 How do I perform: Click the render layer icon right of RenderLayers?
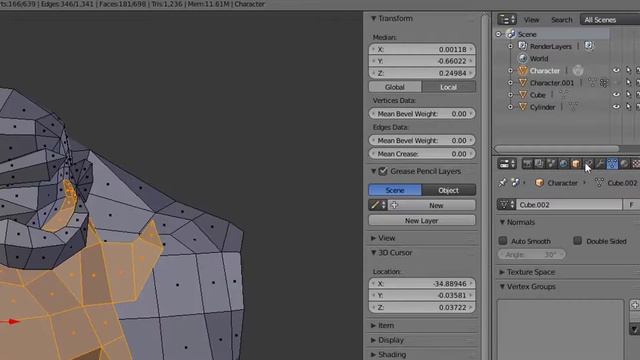coord(589,46)
